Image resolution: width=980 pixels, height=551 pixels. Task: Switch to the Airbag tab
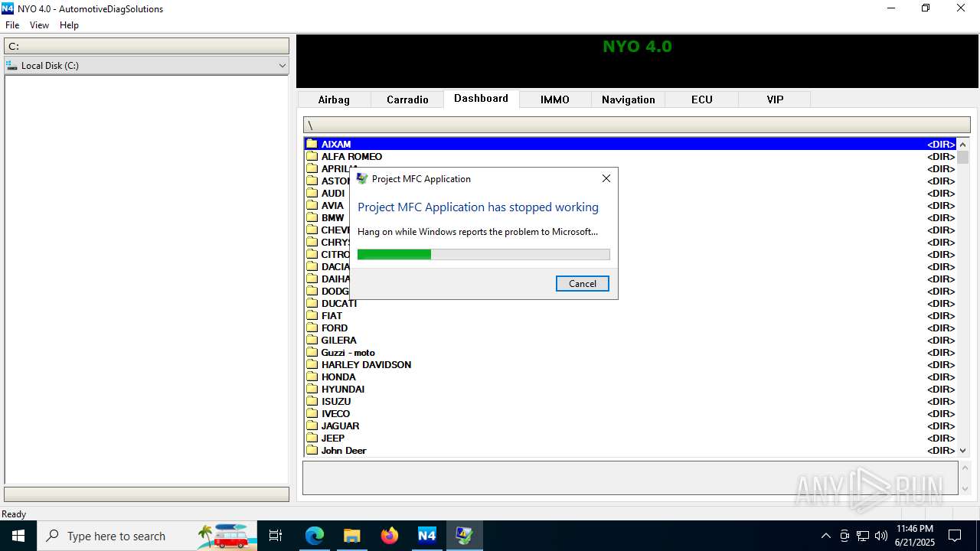pos(334,99)
